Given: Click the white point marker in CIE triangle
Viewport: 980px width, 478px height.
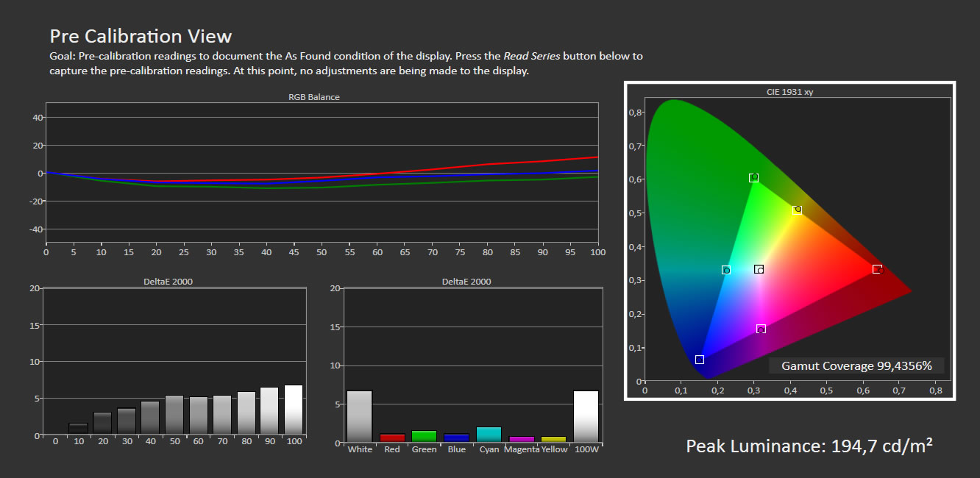Looking at the screenshot, I should tap(759, 270).
